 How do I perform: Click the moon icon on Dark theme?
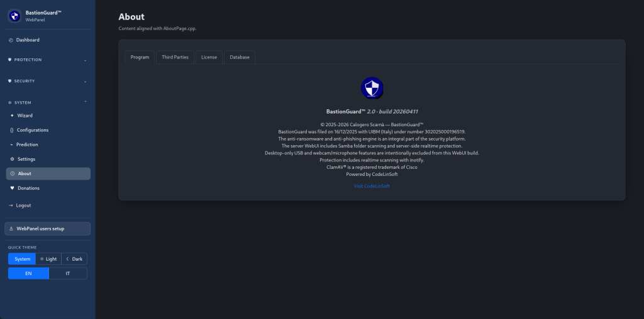click(x=68, y=259)
